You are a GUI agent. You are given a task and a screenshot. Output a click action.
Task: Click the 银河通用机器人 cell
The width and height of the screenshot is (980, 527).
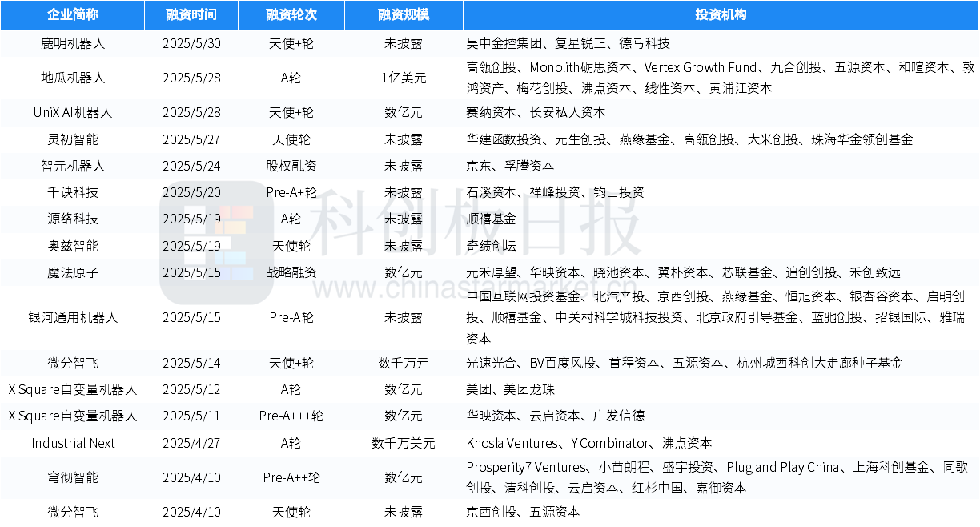point(72,317)
